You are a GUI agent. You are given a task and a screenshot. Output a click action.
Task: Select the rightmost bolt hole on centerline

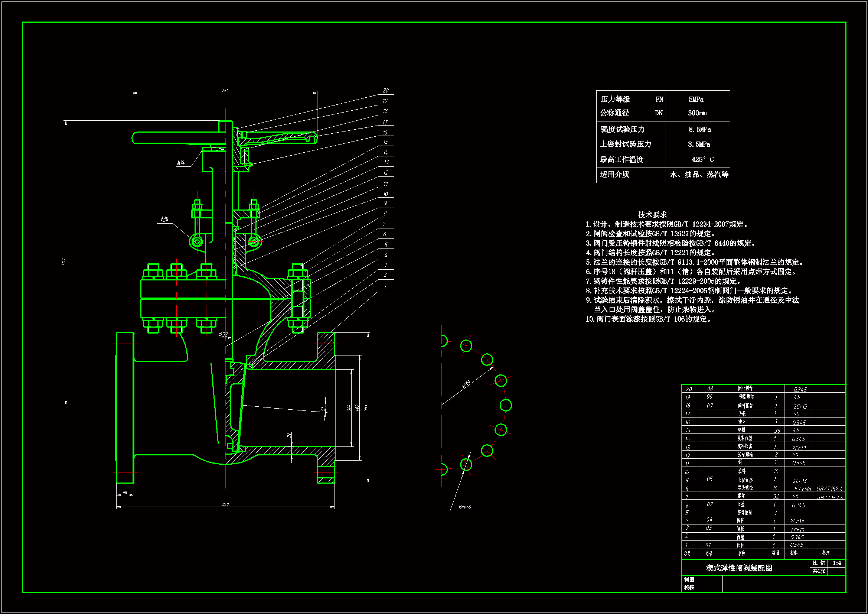coord(505,405)
